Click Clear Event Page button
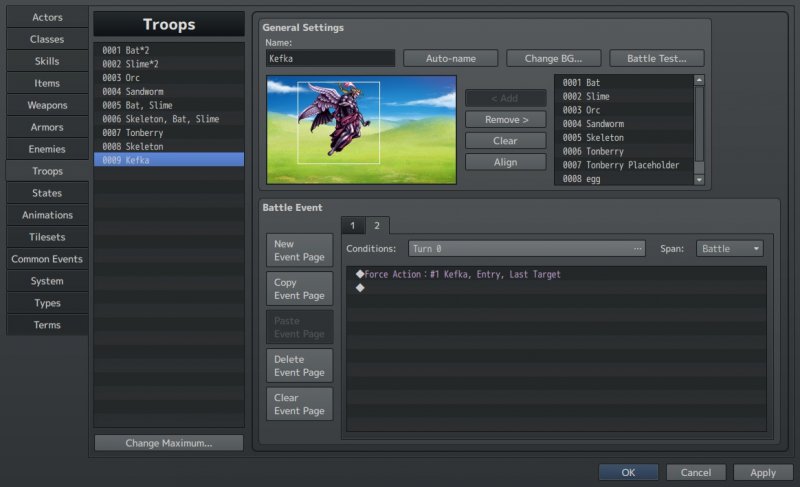The width and height of the screenshot is (800, 487). (x=299, y=404)
